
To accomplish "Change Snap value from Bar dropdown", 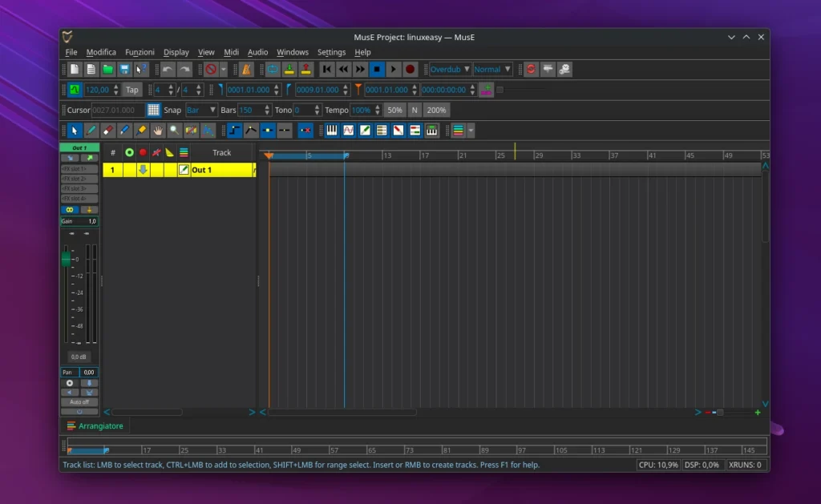I will 200,110.
